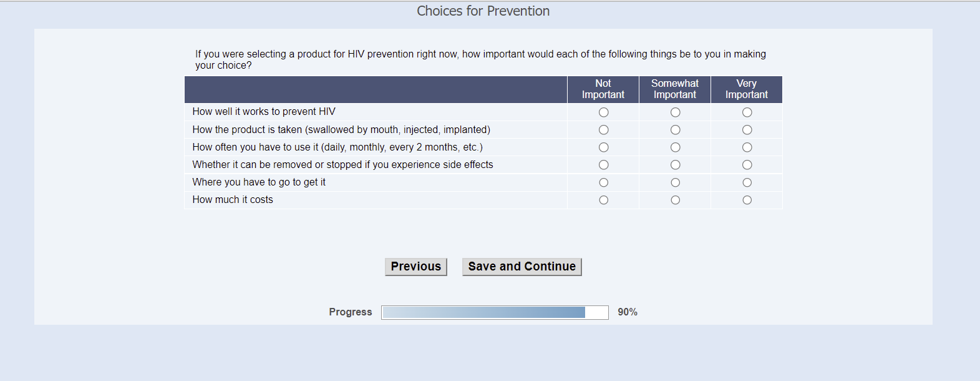The image size is (980, 381).
Task: Click the Previous button
Action: (x=415, y=267)
